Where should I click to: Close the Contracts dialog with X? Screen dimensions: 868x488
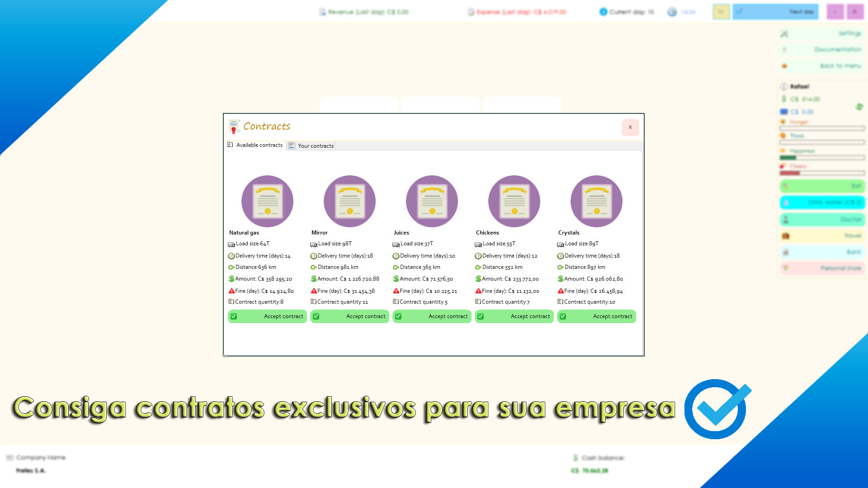point(630,127)
